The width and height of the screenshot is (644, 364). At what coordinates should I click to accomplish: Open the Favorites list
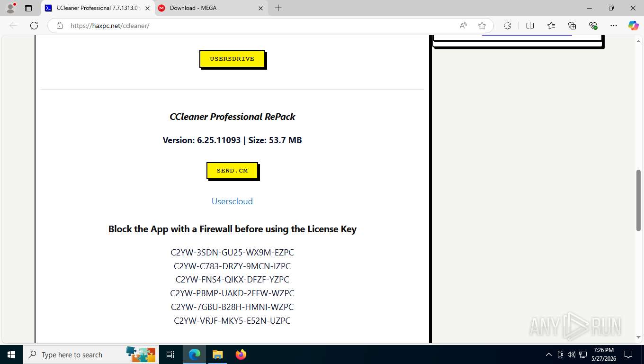coord(551,26)
